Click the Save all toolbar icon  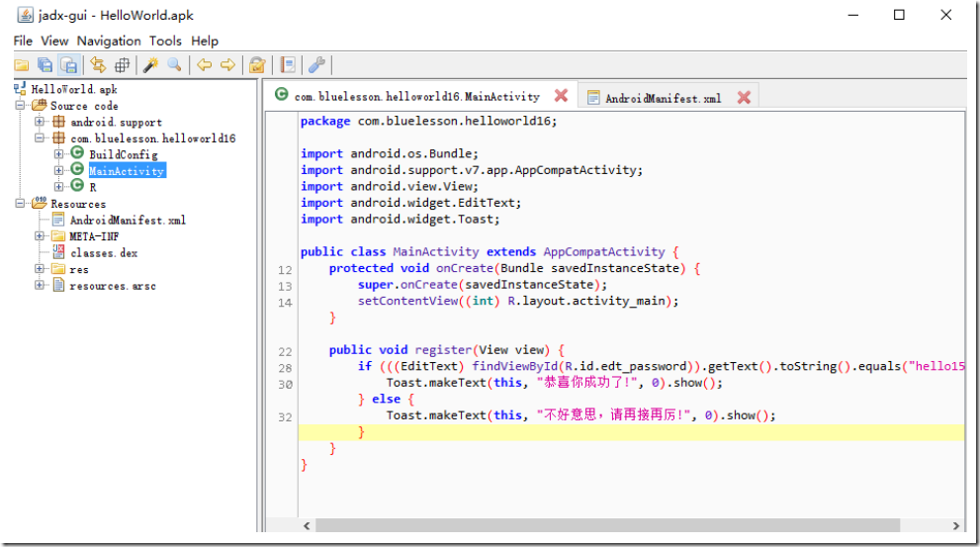pyautogui.click(x=45, y=65)
